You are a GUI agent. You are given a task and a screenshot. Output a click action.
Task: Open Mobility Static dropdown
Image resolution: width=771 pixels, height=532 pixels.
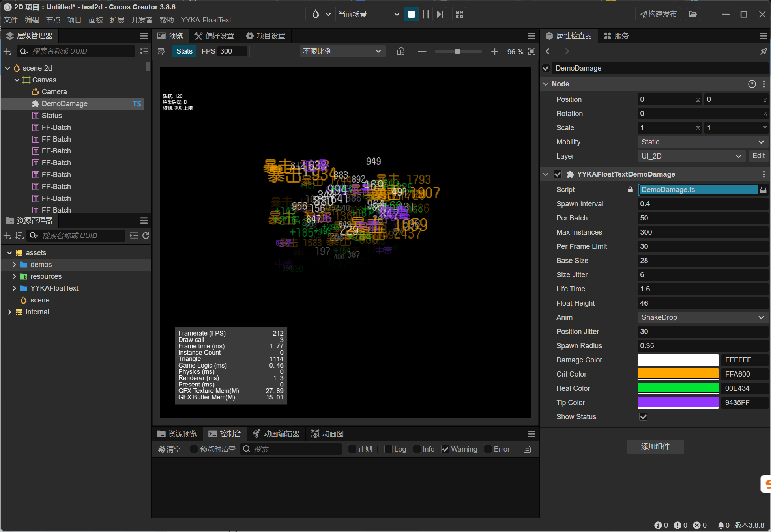pos(702,142)
